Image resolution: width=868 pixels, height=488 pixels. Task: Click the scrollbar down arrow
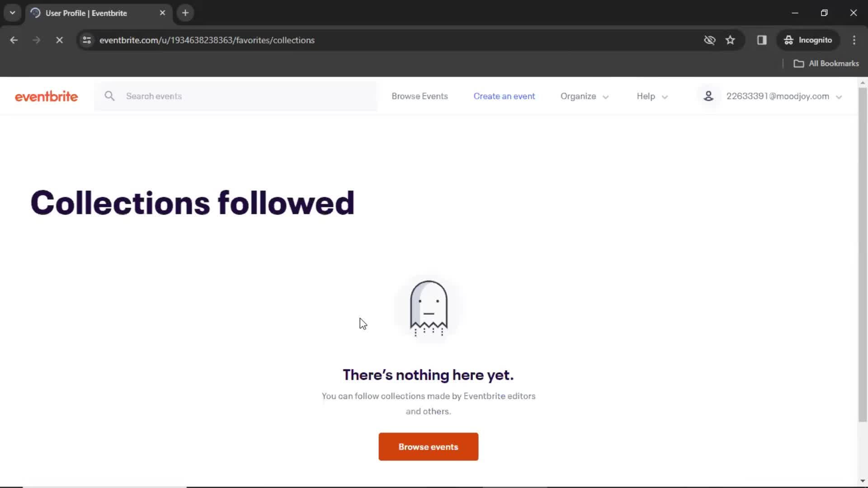point(863,481)
